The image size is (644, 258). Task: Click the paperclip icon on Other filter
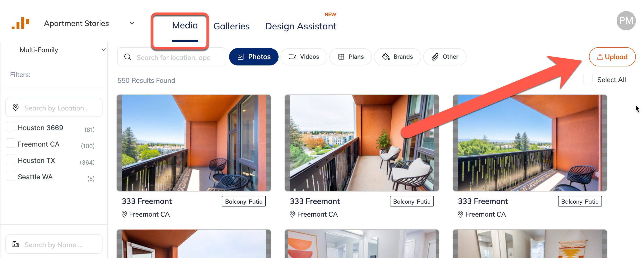coord(435,57)
